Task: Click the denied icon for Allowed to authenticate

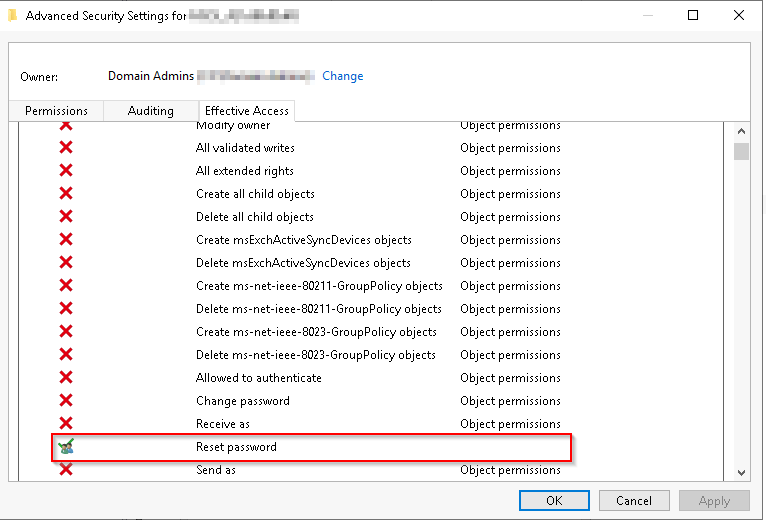Action: (x=66, y=378)
